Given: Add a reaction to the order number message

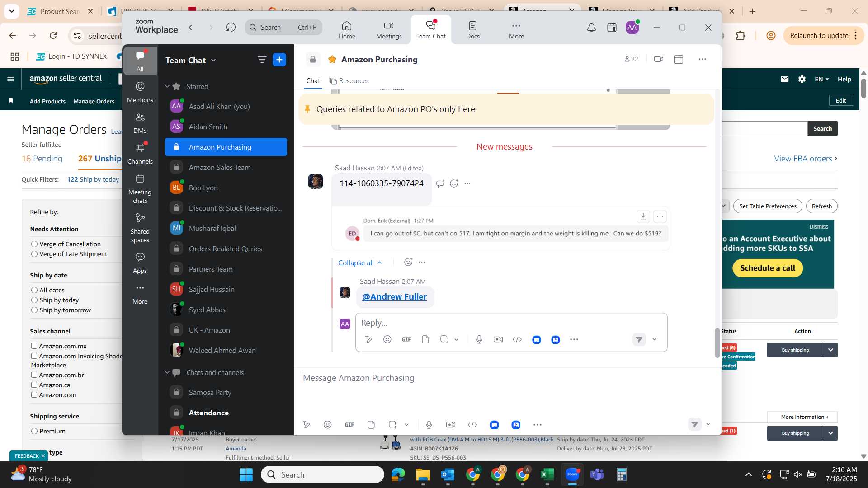Looking at the screenshot, I should (454, 183).
